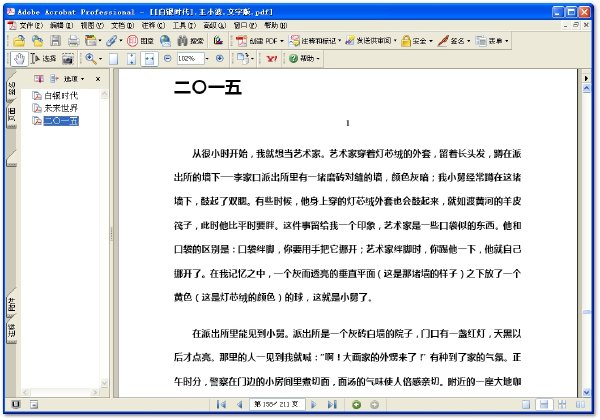Screen dimensions: 600x420
Task: Open the Document 文档 menu
Action: tap(123, 26)
